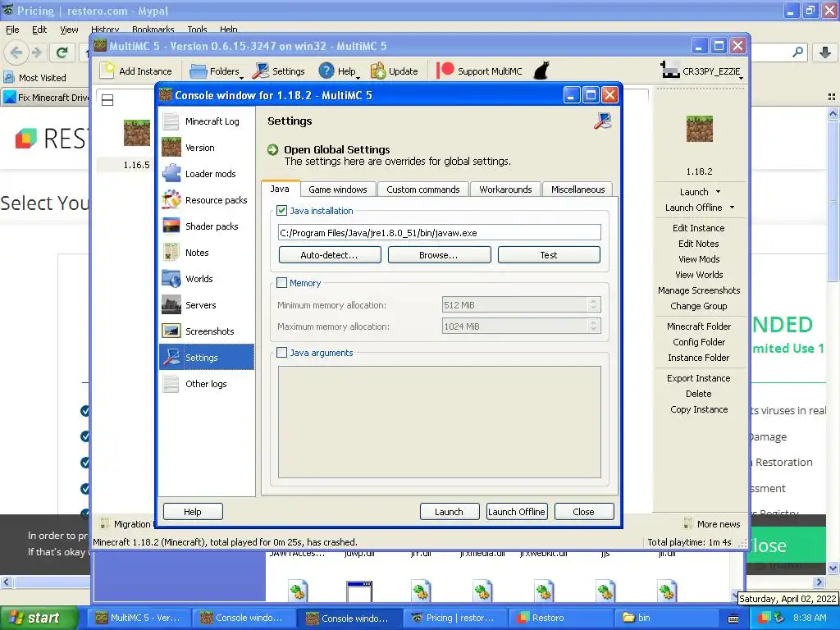Screen dimensions: 840x630
Task: Enable the Java arguments checkbox
Action: [282, 353]
